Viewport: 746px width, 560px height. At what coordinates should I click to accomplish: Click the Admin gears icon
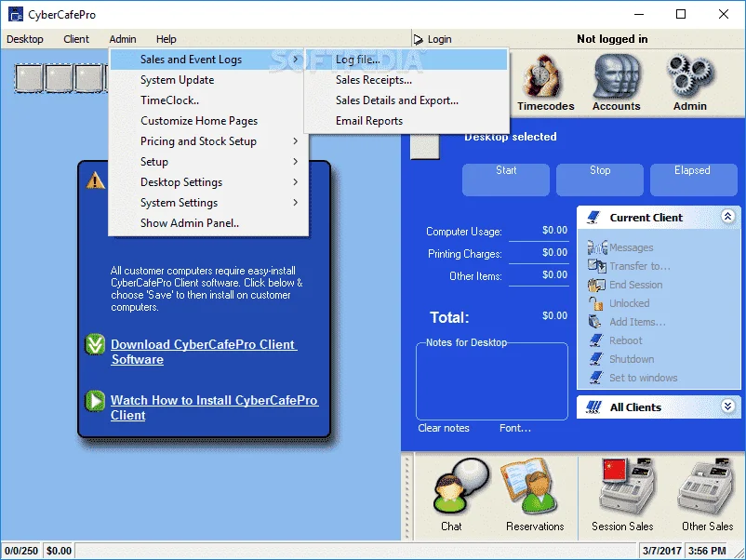click(690, 76)
